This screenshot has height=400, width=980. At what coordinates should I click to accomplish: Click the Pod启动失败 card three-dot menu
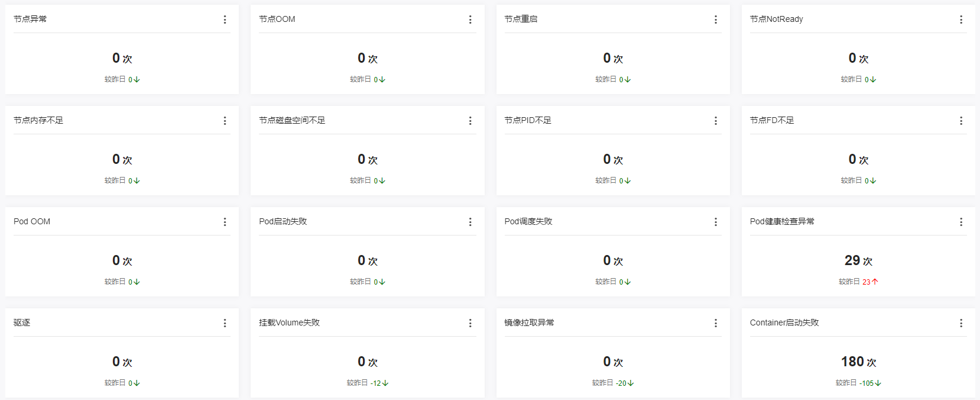(x=470, y=222)
